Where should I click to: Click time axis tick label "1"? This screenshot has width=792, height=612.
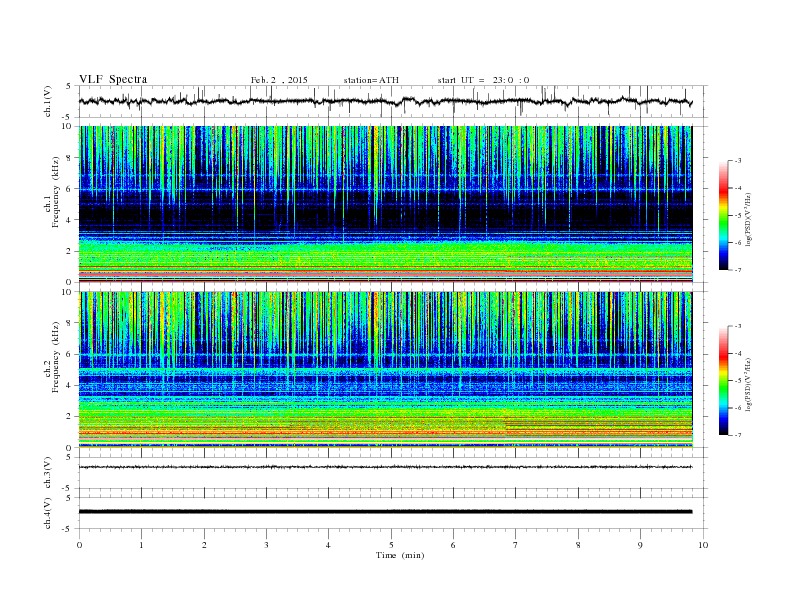pos(141,545)
